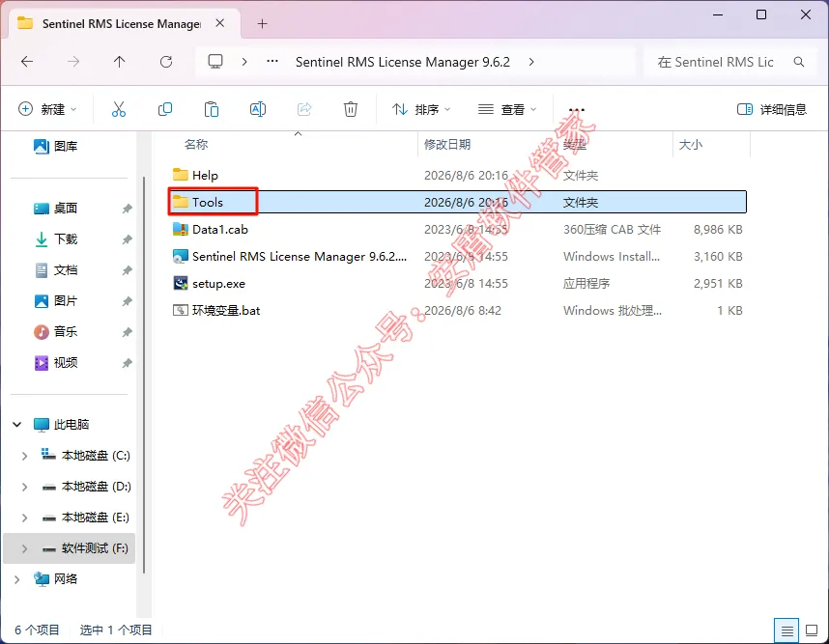
Task: Expand 软件测试 (F:) in tree
Action: click(x=24, y=548)
